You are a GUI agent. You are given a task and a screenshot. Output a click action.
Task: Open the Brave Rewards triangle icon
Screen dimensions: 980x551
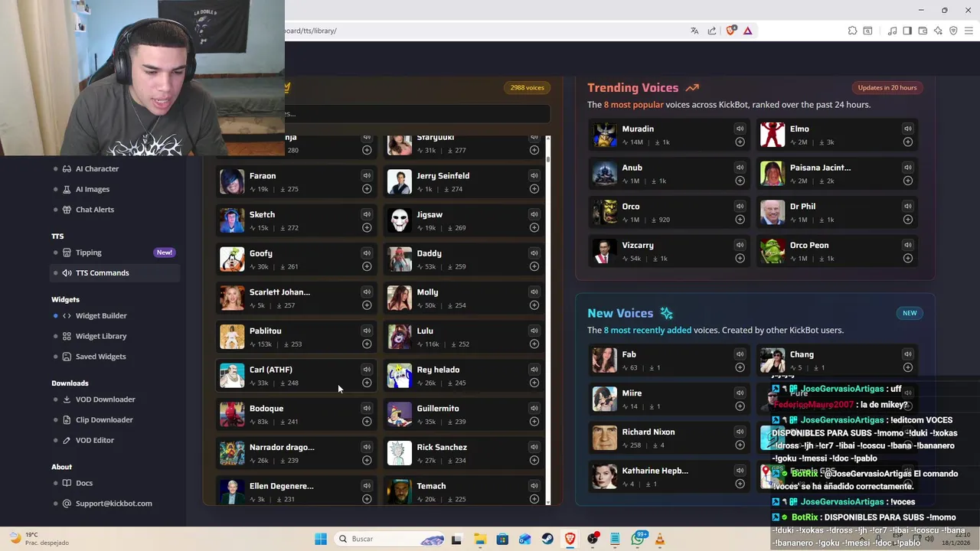point(747,31)
